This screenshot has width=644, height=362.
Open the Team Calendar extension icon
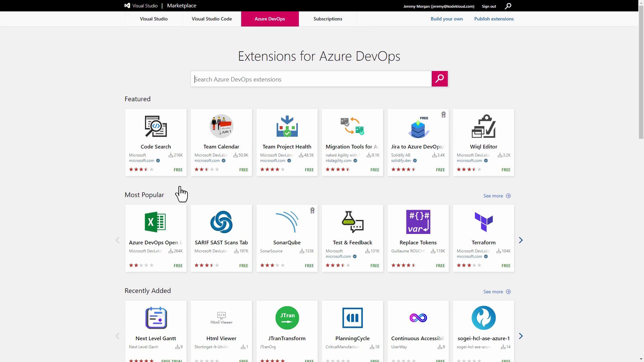221,126
